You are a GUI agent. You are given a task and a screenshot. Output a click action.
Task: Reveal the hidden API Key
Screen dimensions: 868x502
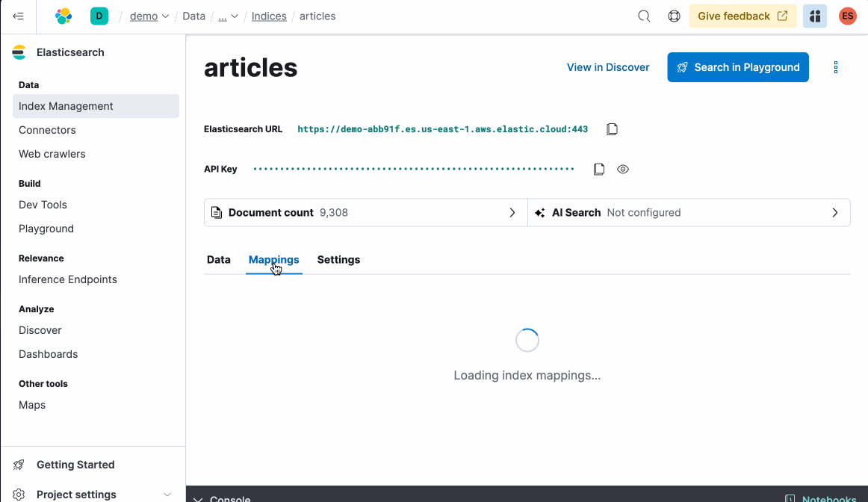(623, 169)
